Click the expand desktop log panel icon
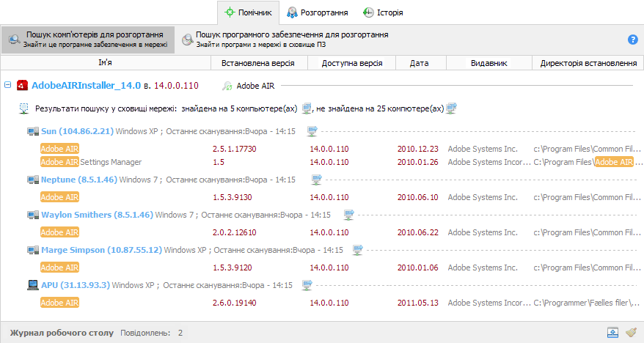Viewport: 644px width, 343px height. coord(612,333)
